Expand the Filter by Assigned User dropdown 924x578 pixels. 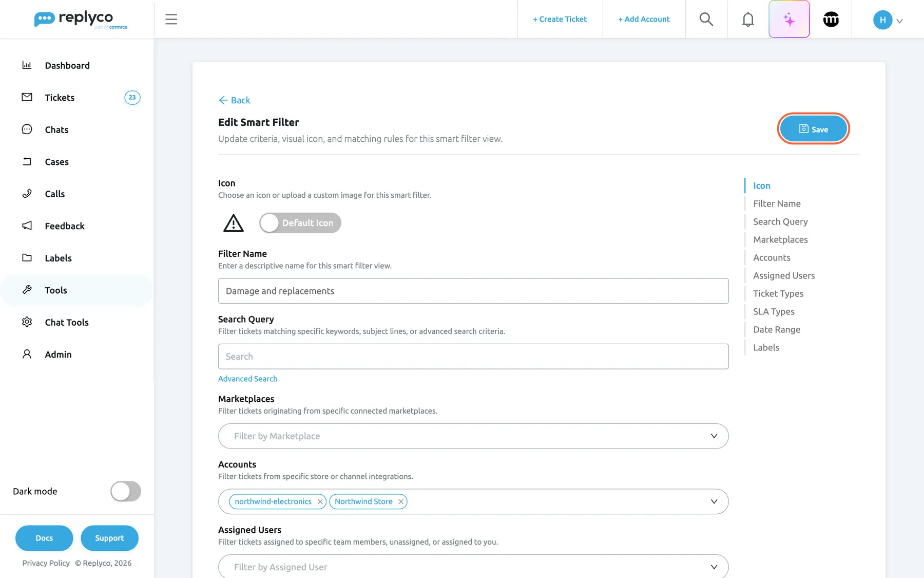473,566
